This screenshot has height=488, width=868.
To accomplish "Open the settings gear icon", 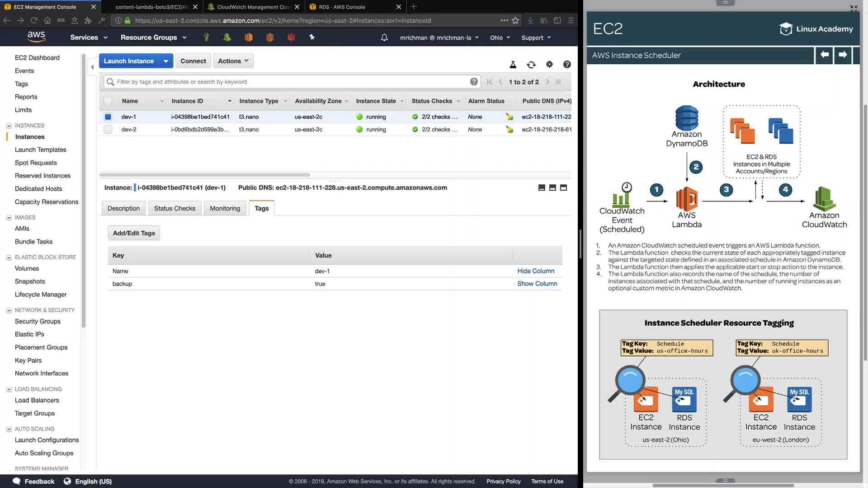I will (549, 65).
